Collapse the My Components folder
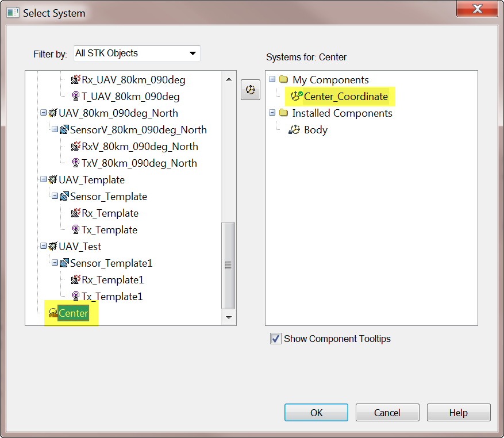 [x=272, y=80]
